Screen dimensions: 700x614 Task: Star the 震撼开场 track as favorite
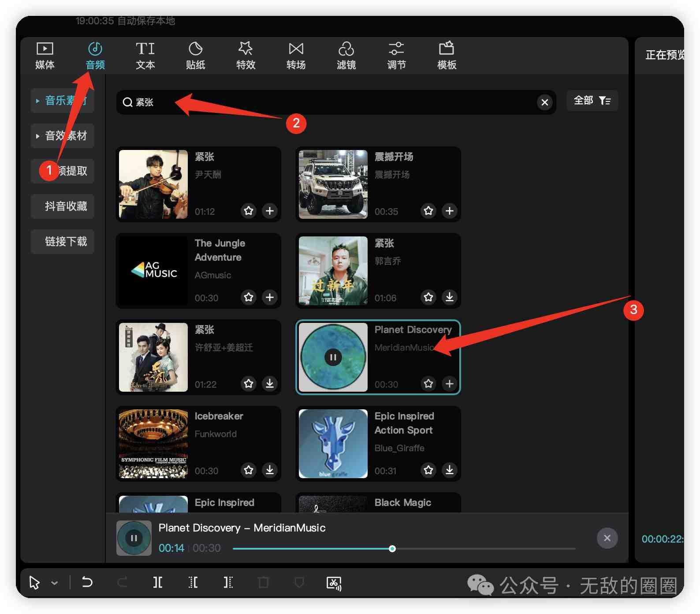click(x=428, y=211)
